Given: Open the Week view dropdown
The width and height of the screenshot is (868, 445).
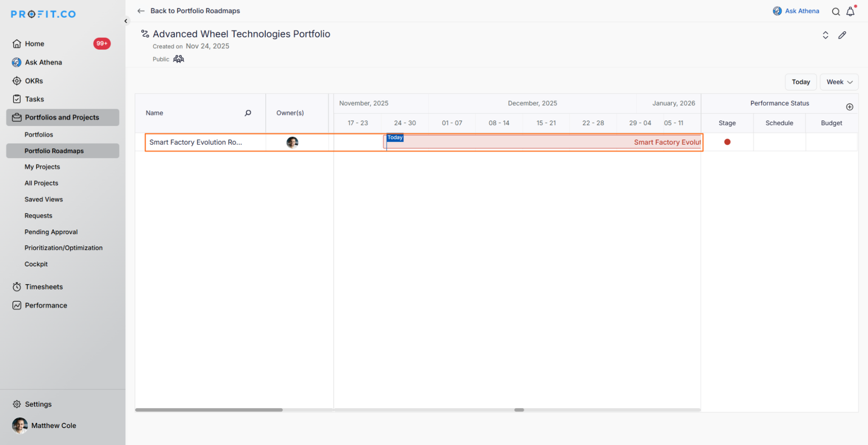Looking at the screenshot, I should (839, 82).
